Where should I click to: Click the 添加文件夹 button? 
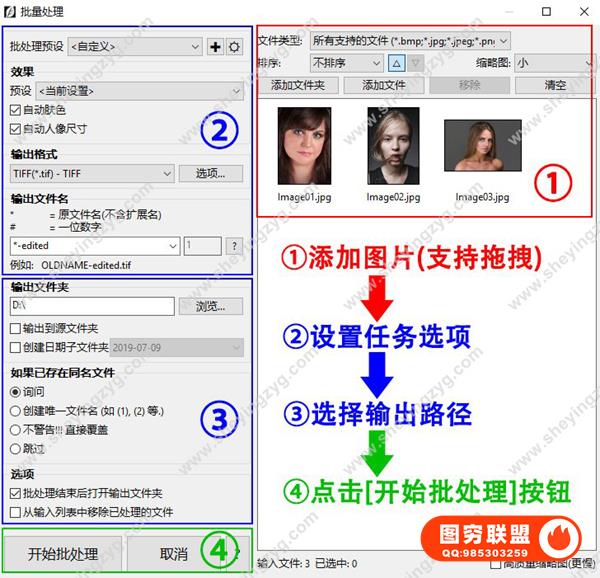coord(298,85)
